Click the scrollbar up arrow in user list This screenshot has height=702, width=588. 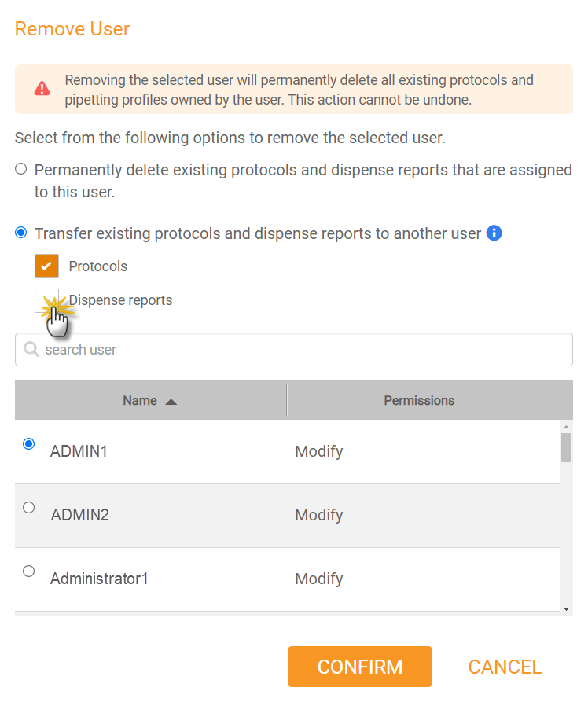tap(566, 427)
